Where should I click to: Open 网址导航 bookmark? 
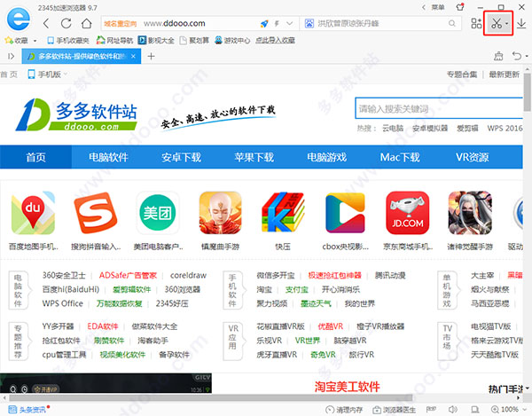pos(114,41)
